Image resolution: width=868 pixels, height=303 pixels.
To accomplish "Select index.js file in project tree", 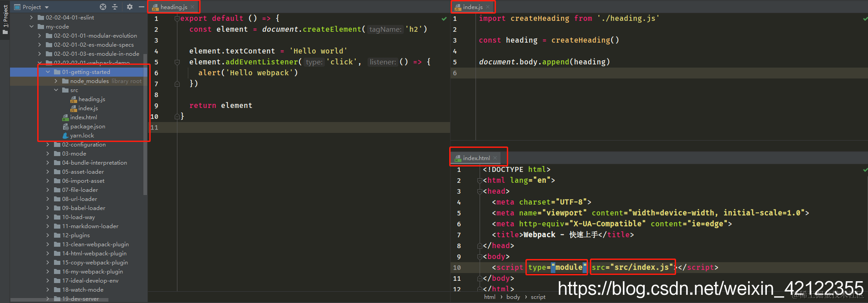I will point(88,108).
